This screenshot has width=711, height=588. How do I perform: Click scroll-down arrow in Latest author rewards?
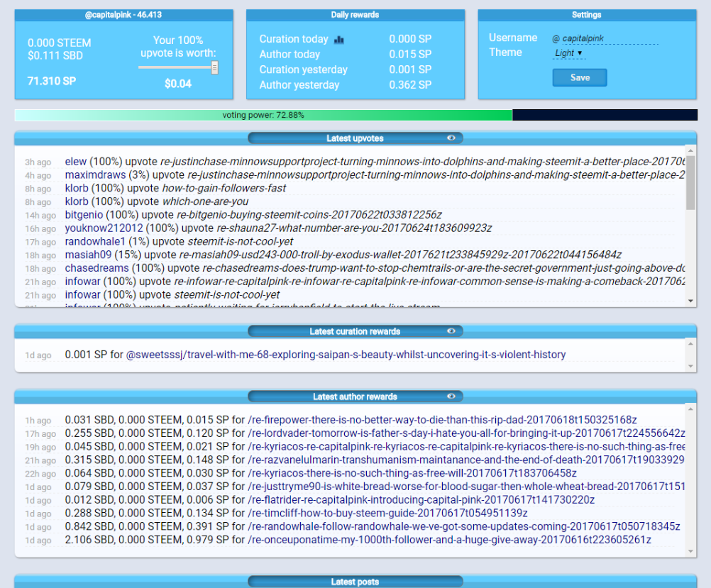coord(690,551)
